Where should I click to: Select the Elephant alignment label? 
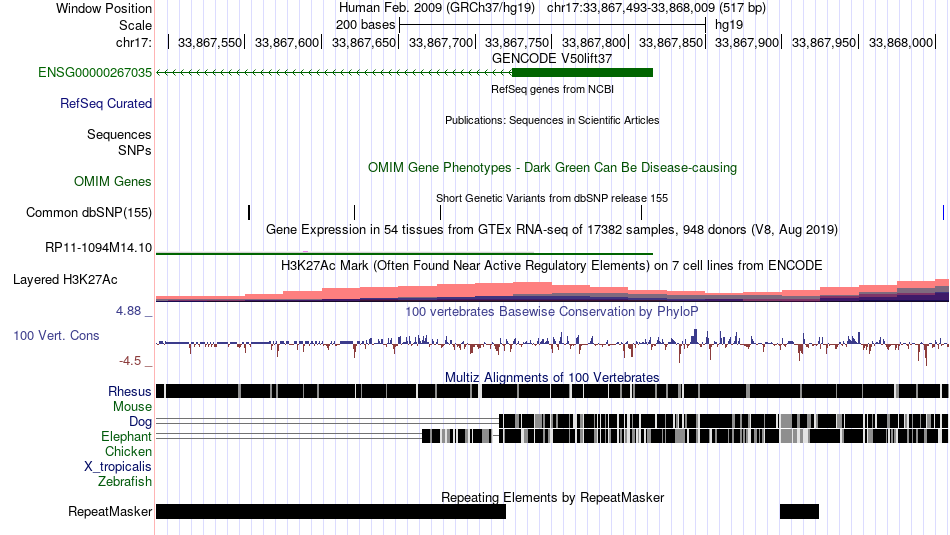point(127,437)
